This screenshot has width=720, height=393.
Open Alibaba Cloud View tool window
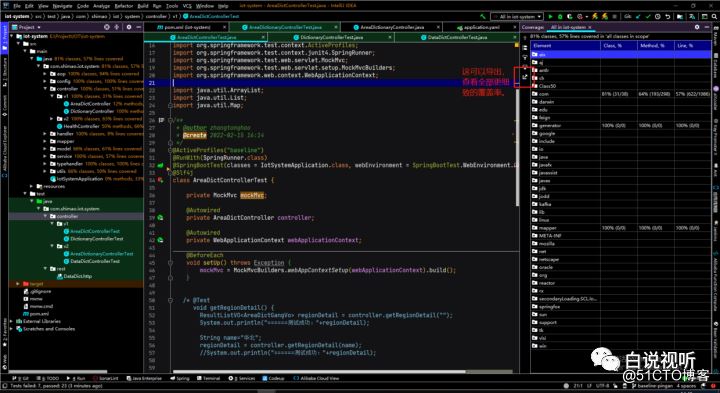point(316,378)
